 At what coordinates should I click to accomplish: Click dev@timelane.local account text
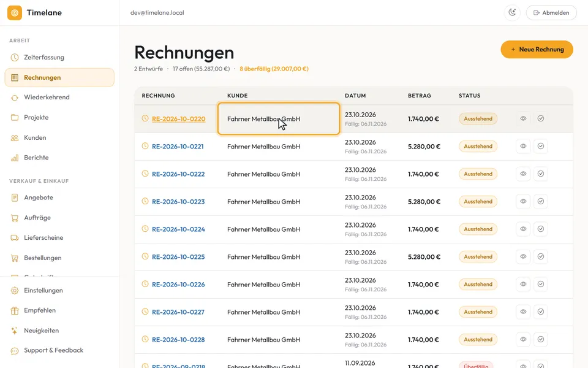tap(157, 13)
